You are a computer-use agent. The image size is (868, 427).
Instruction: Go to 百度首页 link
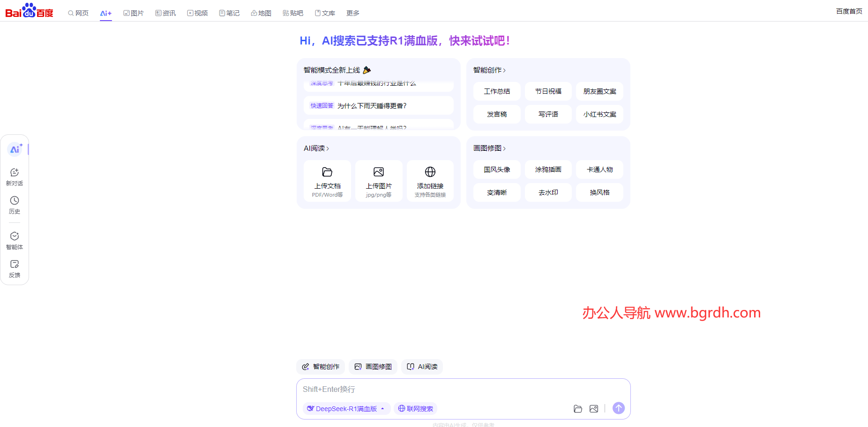pos(849,11)
